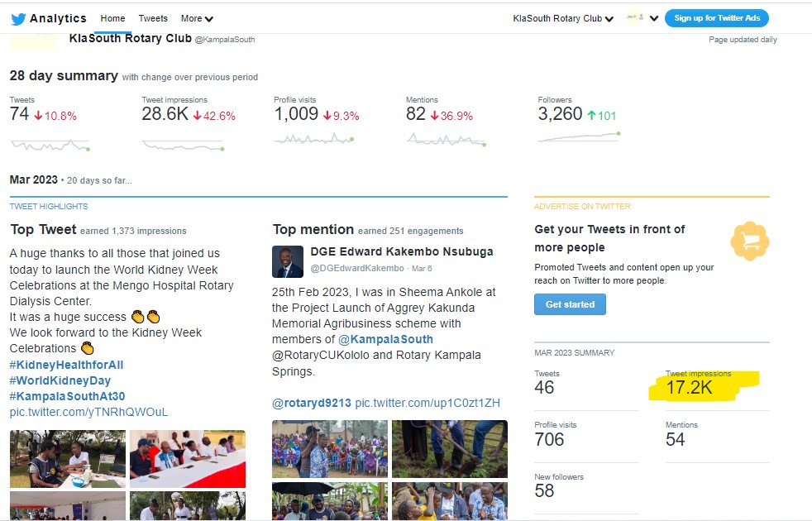
Task: Switch to the Tweets tab
Action: [153, 18]
